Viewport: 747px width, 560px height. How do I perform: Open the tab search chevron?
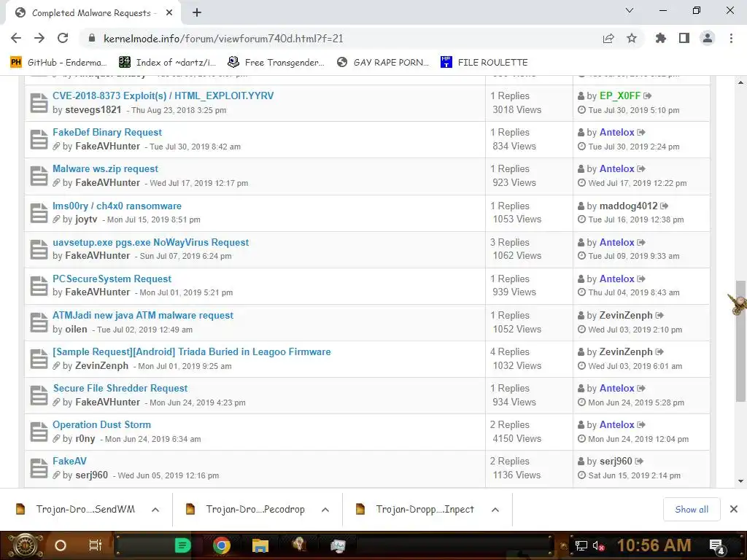coord(630,10)
